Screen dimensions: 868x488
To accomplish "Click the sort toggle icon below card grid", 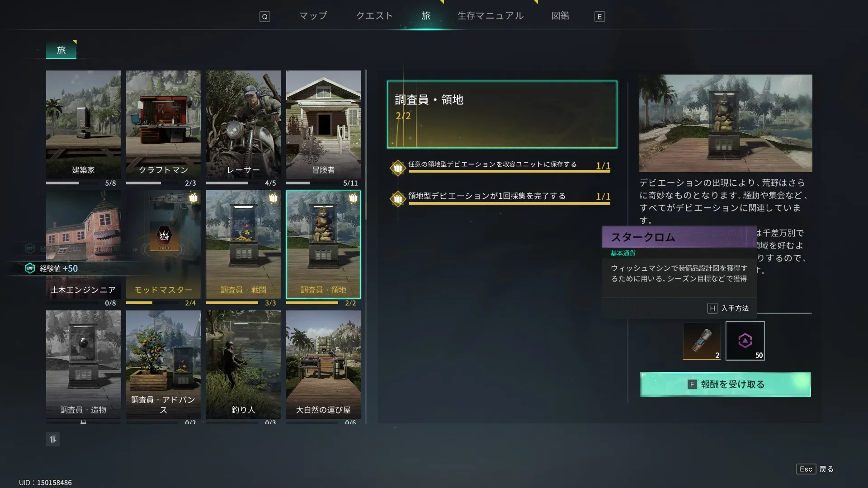I will click(53, 439).
